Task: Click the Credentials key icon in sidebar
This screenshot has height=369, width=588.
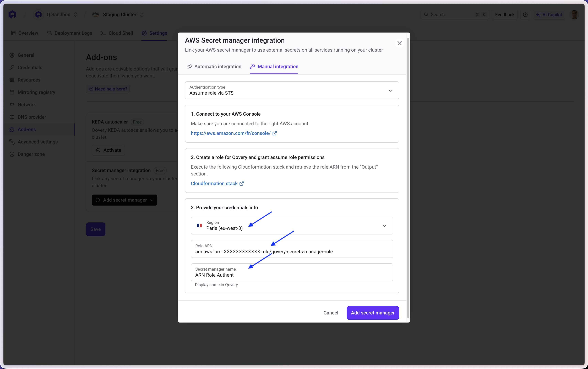Action: [12, 68]
